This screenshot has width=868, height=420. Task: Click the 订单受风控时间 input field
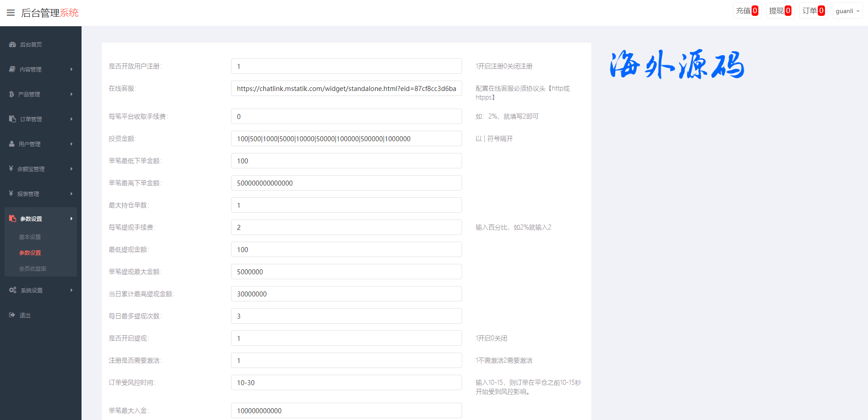[x=346, y=383]
